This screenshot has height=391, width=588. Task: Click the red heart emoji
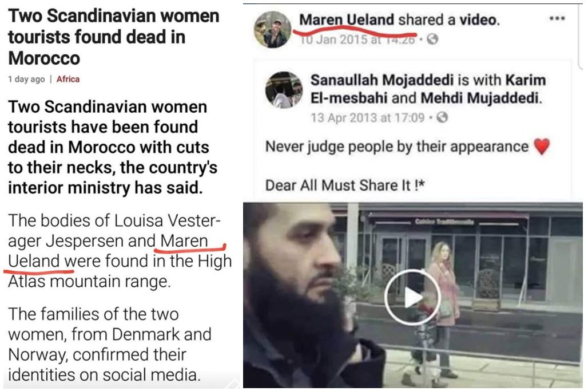pyautogui.click(x=542, y=147)
